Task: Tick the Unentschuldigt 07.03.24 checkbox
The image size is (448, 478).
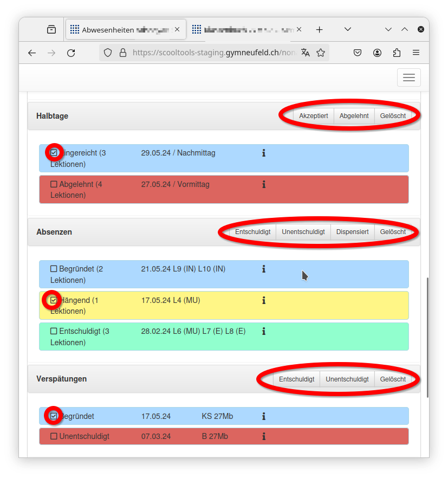Action: [54, 436]
